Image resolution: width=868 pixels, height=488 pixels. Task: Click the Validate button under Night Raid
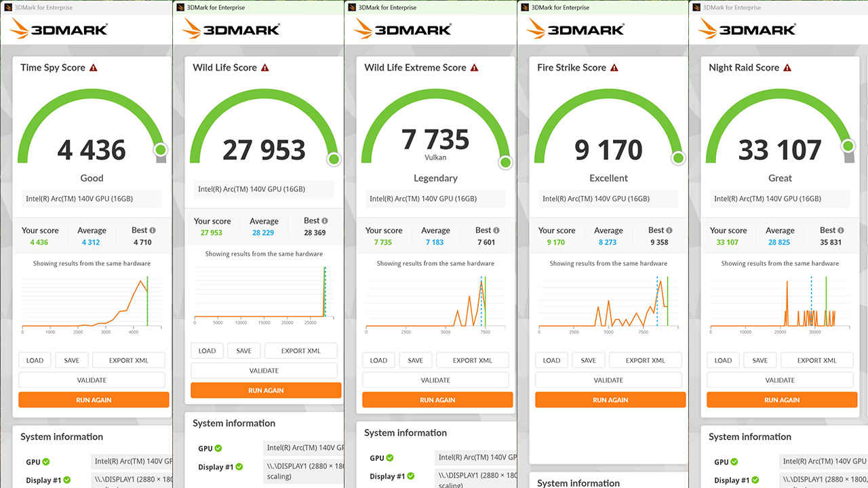coord(780,380)
